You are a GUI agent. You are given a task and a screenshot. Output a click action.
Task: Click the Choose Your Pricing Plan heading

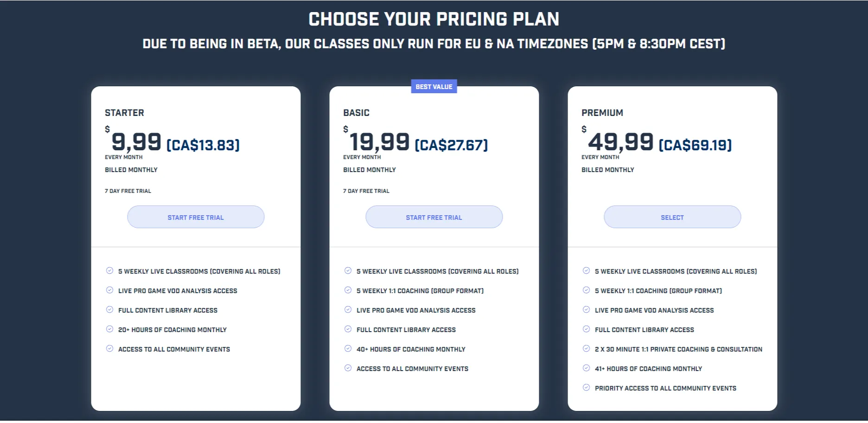(x=434, y=19)
